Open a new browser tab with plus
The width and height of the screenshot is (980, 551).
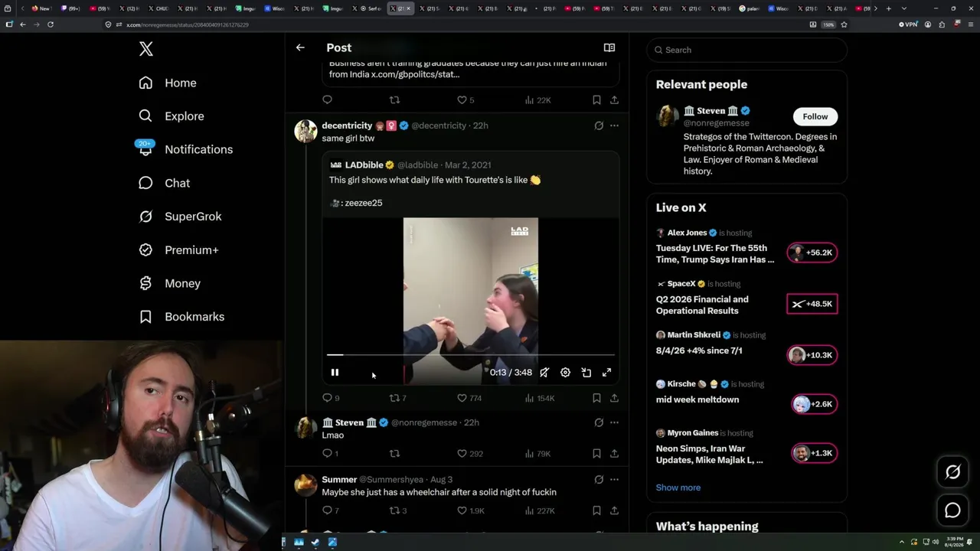(888, 8)
